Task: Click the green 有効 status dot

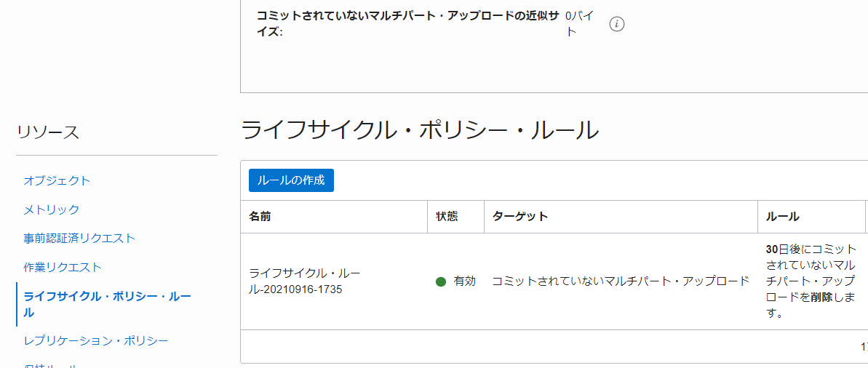Action: (x=441, y=281)
